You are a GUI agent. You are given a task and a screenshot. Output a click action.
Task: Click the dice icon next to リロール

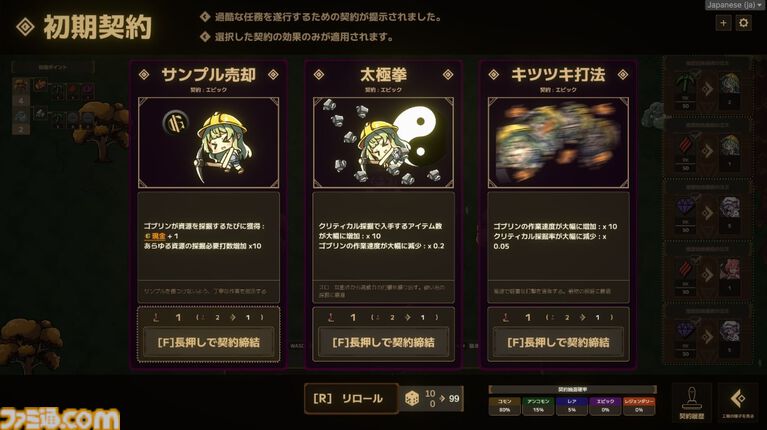[411, 398]
